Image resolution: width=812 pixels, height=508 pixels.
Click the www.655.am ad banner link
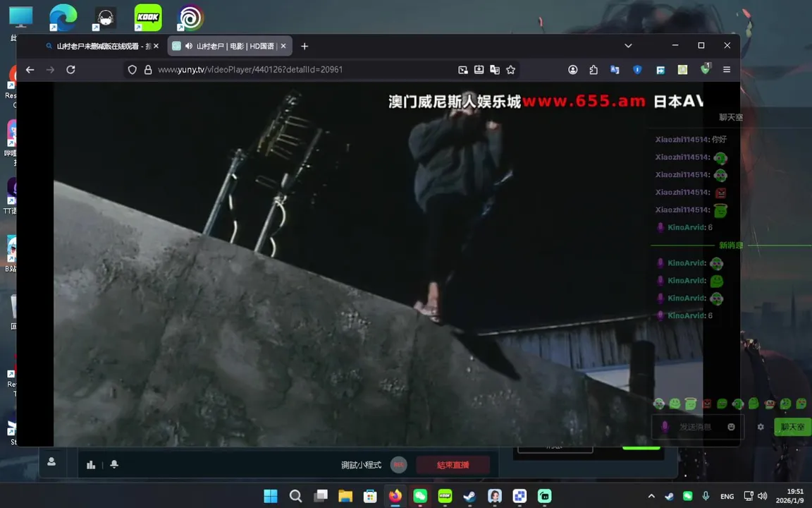pyautogui.click(x=584, y=101)
